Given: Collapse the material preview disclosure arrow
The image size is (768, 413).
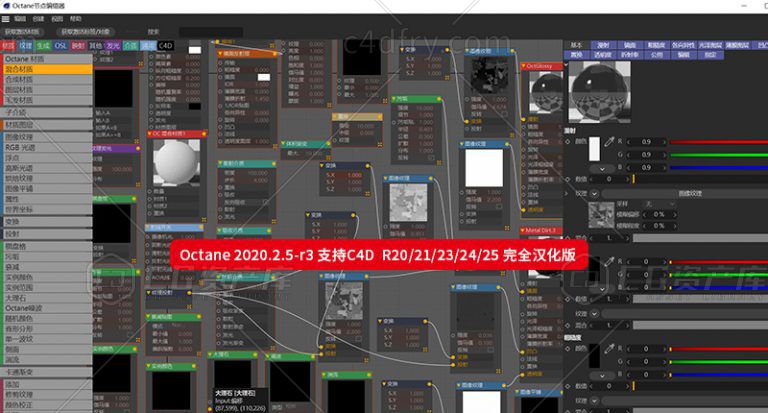Looking at the screenshot, I should click(x=566, y=65).
